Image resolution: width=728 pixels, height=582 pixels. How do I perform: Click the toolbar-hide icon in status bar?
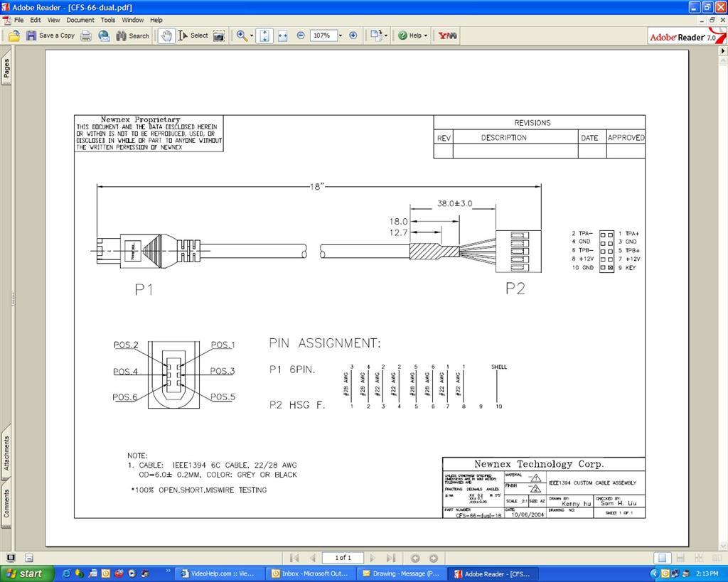[28, 558]
